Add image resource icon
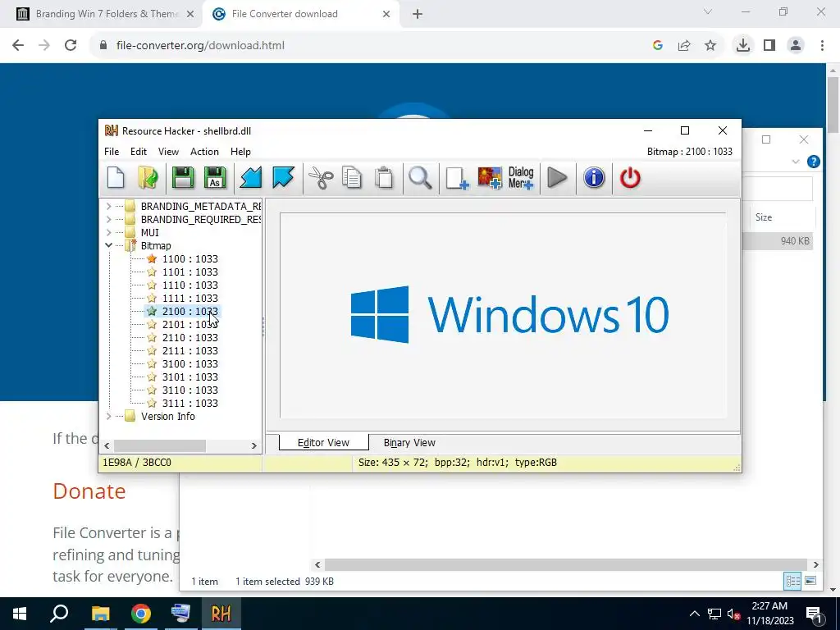Image resolution: width=840 pixels, height=630 pixels. point(490,178)
